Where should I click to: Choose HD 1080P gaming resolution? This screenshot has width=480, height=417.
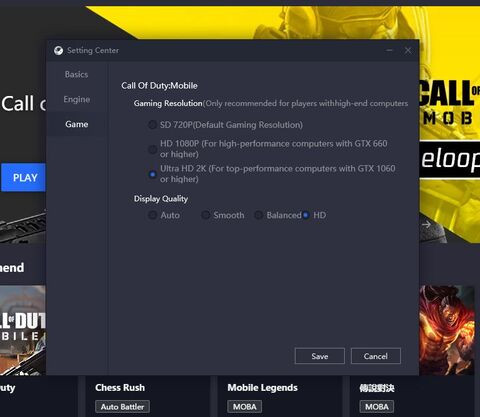(152, 149)
